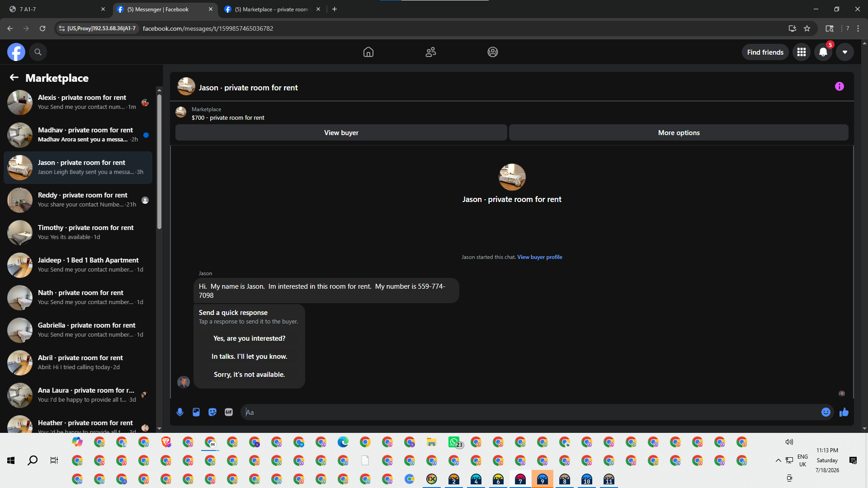Image resolution: width=868 pixels, height=488 pixels.
Task: Click Jason's chat header profile thumbnail
Action: coord(186,86)
